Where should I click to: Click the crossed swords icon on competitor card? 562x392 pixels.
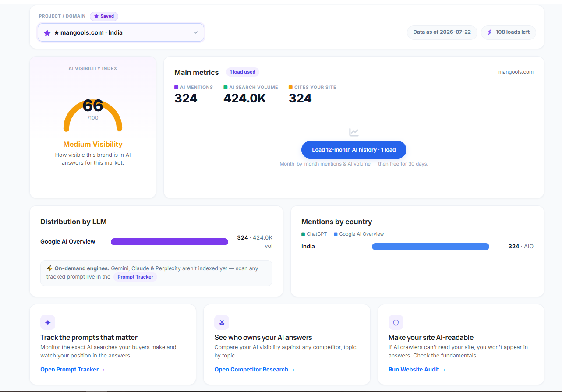point(222,322)
